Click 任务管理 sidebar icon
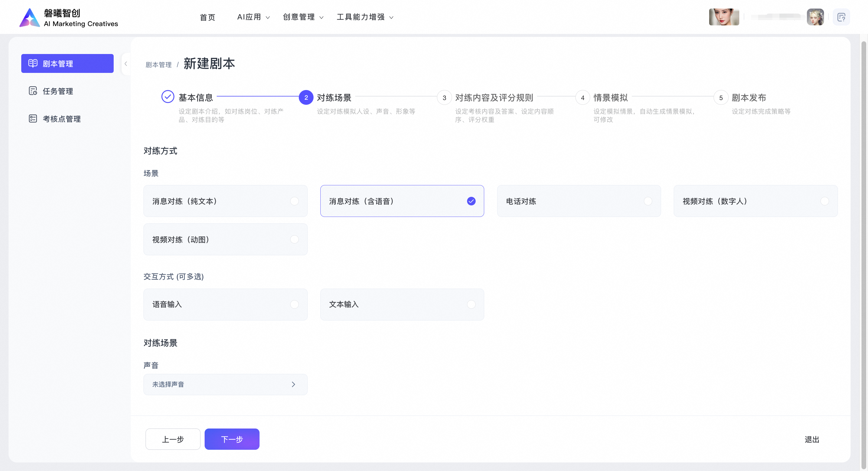This screenshot has height=471, width=868. pyautogui.click(x=33, y=91)
